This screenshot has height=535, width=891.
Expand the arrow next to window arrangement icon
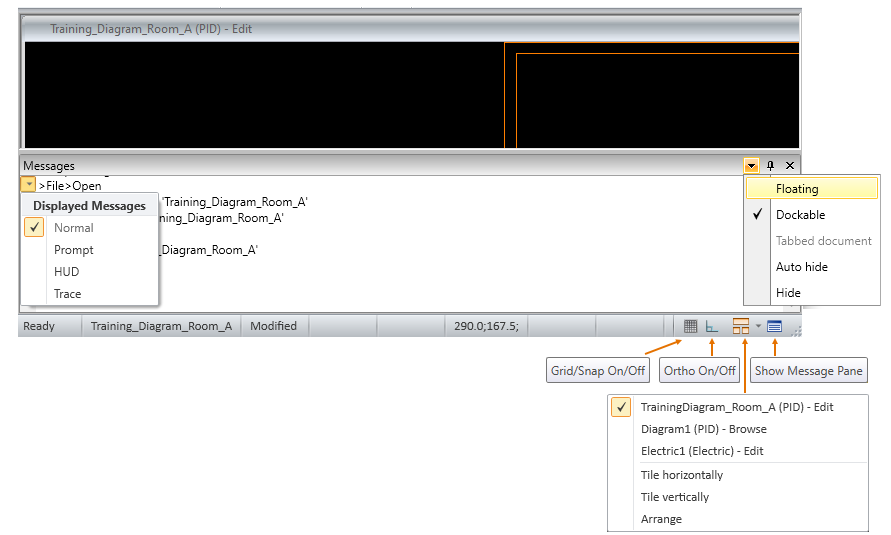(758, 326)
